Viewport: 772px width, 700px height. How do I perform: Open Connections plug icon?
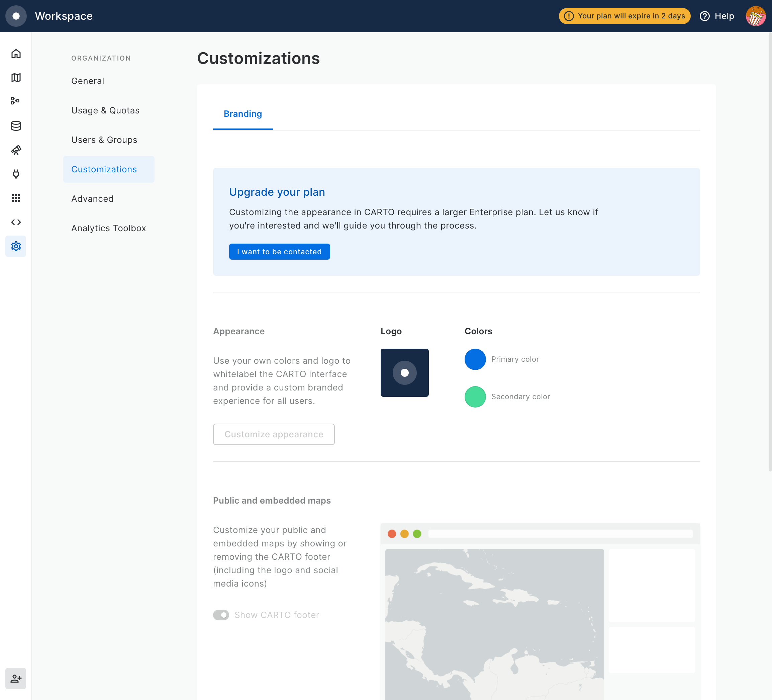(16, 174)
